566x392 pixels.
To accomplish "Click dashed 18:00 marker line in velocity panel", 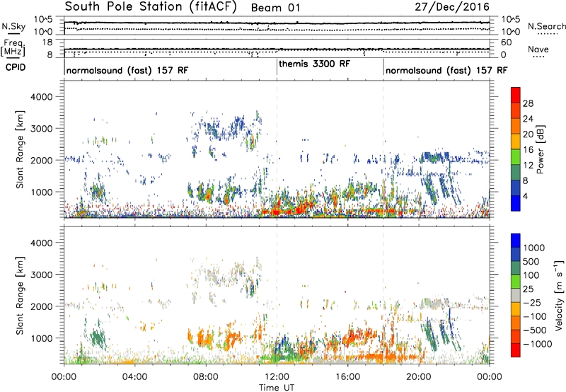I will coord(383,295).
